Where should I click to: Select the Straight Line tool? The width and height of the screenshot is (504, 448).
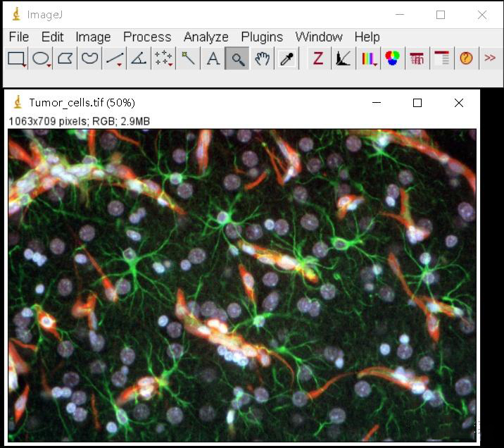pyautogui.click(x=114, y=58)
